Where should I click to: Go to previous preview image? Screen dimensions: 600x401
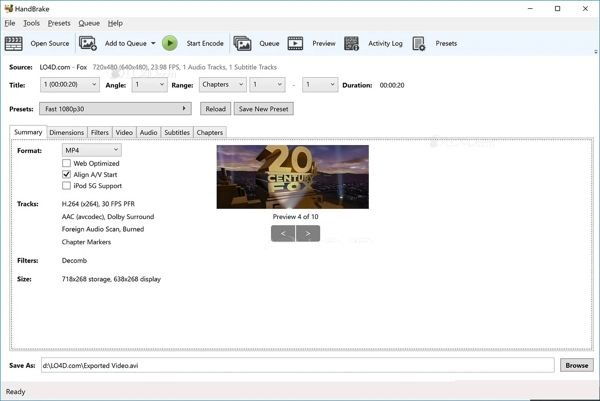pos(283,233)
